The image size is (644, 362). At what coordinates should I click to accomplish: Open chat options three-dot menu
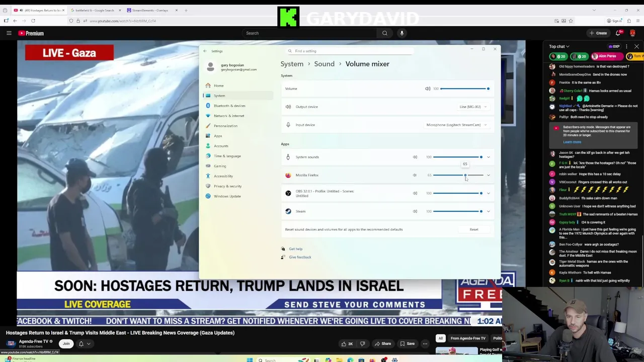tap(626, 46)
